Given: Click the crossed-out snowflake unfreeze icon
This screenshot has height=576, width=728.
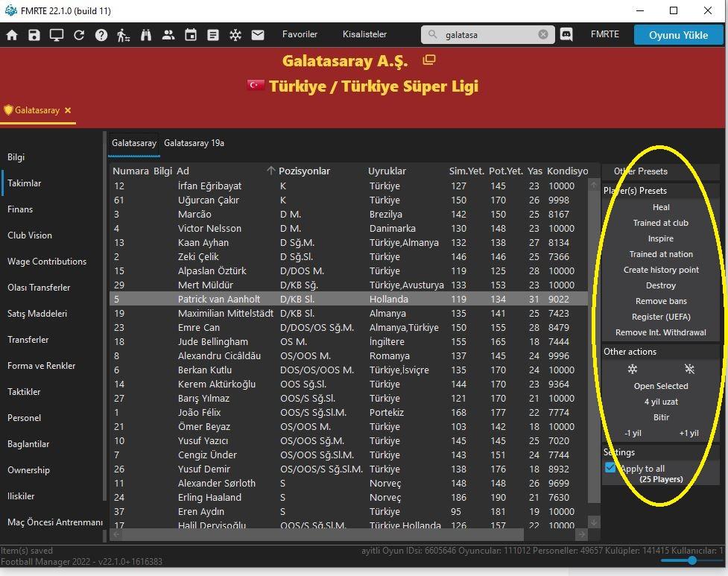Looking at the screenshot, I should click(x=689, y=370).
